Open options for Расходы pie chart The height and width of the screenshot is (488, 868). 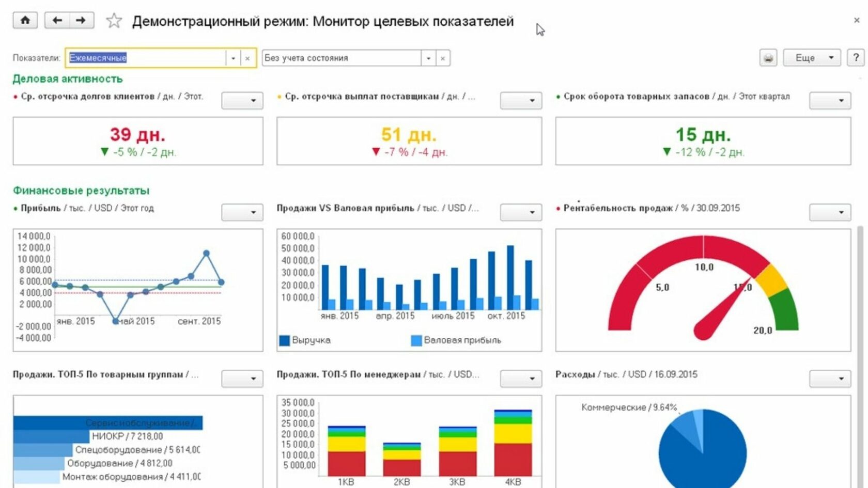(x=830, y=379)
